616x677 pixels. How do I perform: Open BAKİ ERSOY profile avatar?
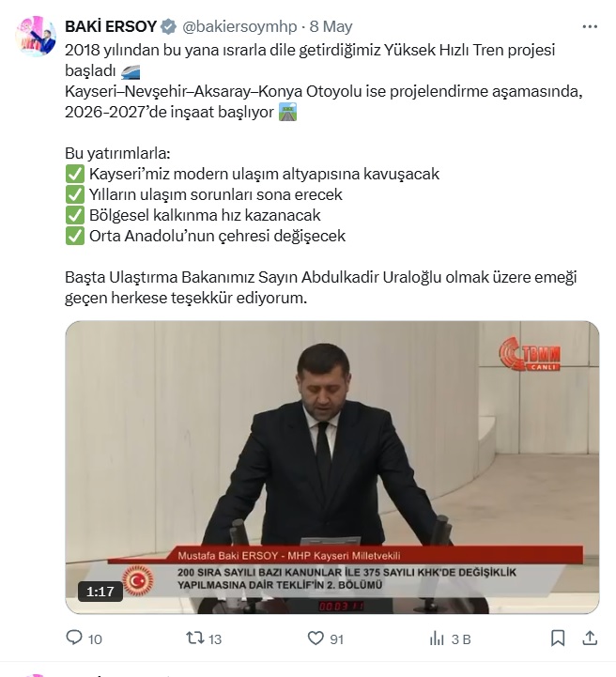[x=36, y=37]
